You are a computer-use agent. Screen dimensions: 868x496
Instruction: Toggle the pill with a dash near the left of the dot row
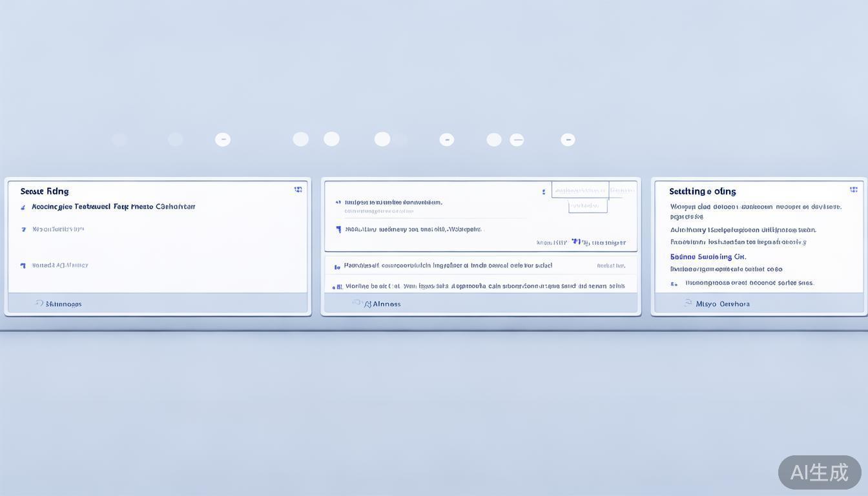tap(223, 139)
